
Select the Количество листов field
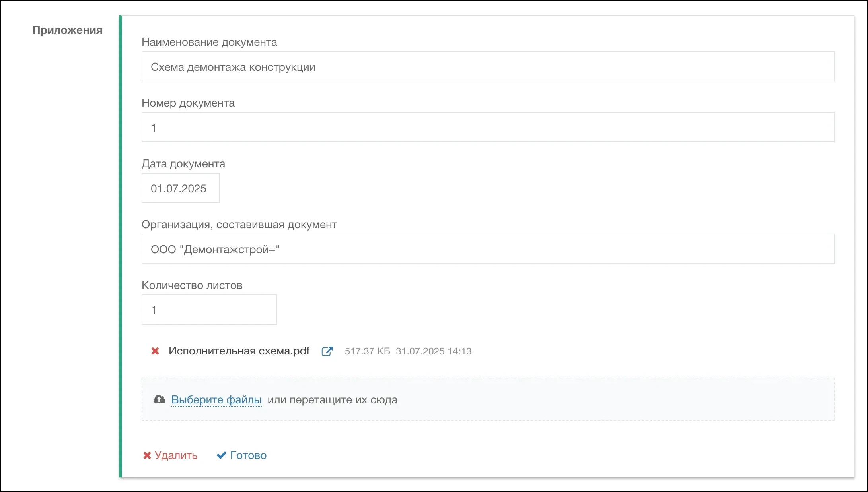click(209, 310)
